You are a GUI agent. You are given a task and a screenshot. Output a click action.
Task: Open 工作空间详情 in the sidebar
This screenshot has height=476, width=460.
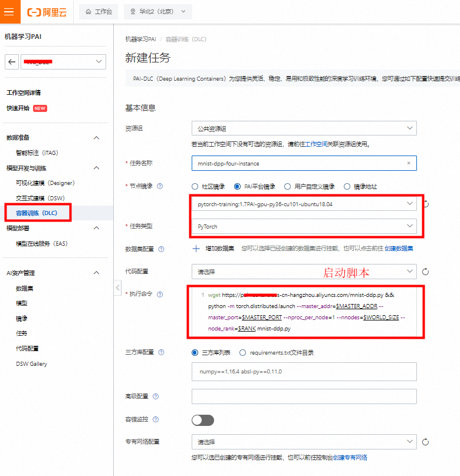(x=24, y=92)
